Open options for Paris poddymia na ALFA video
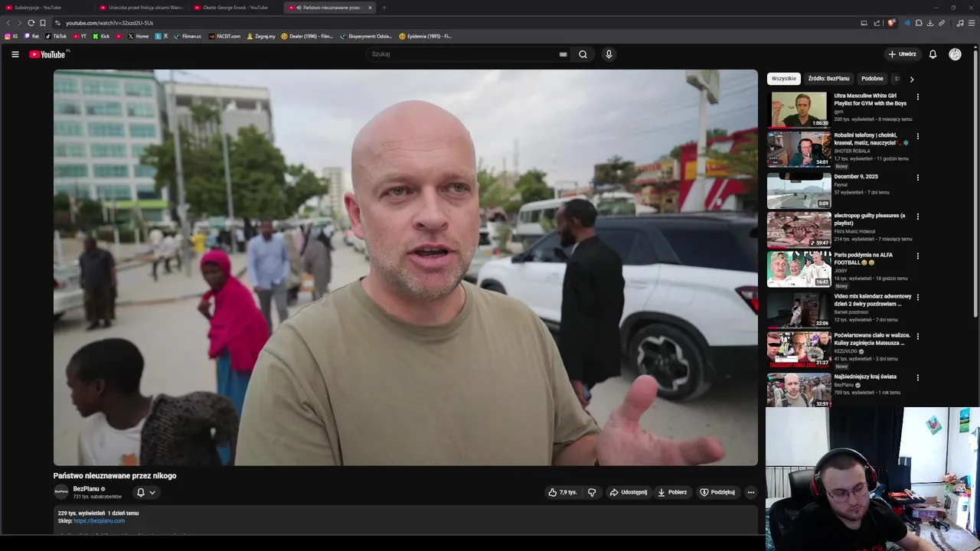The image size is (980, 551). 918,256
